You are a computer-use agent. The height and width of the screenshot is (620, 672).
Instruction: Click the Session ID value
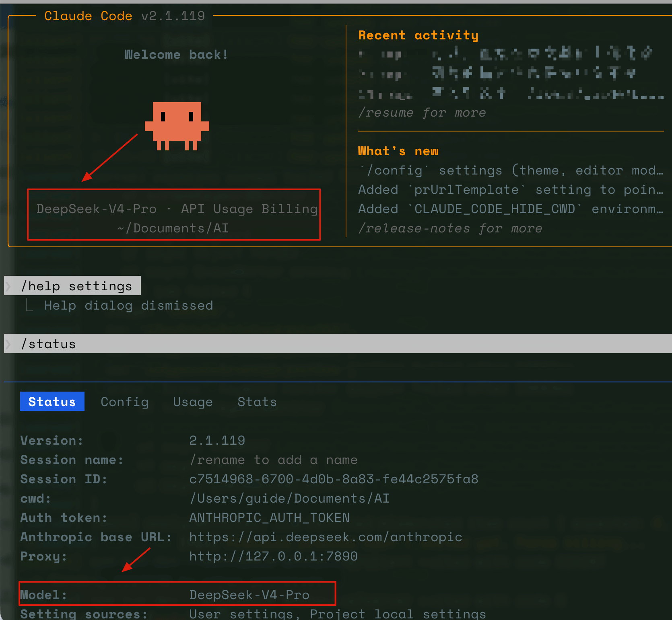tap(334, 479)
